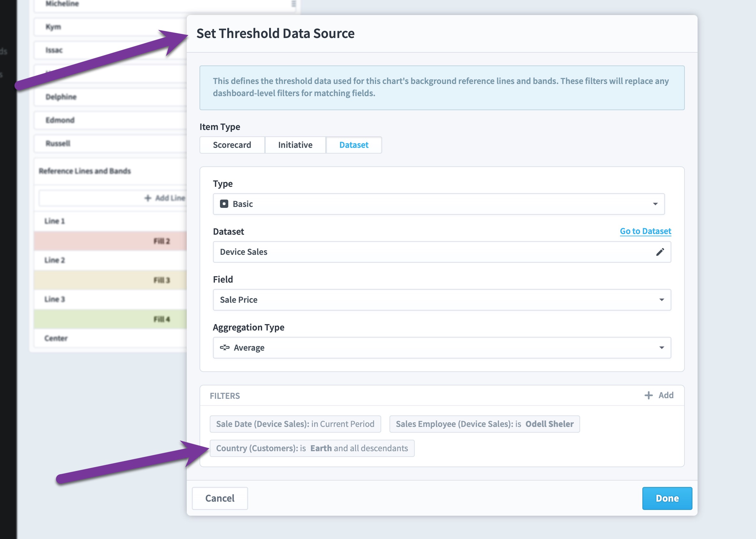Screen dimensions: 756x539
Task: Open the Country is Earth filter chip
Action: pos(312,448)
